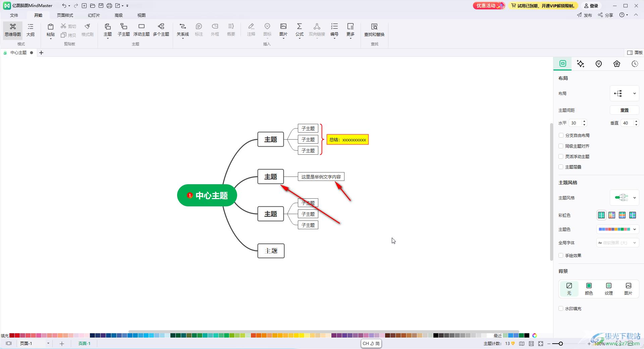This screenshot has height=349, width=644.
Task: Toggle the side panel (面板) button
Action: tap(635, 53)
